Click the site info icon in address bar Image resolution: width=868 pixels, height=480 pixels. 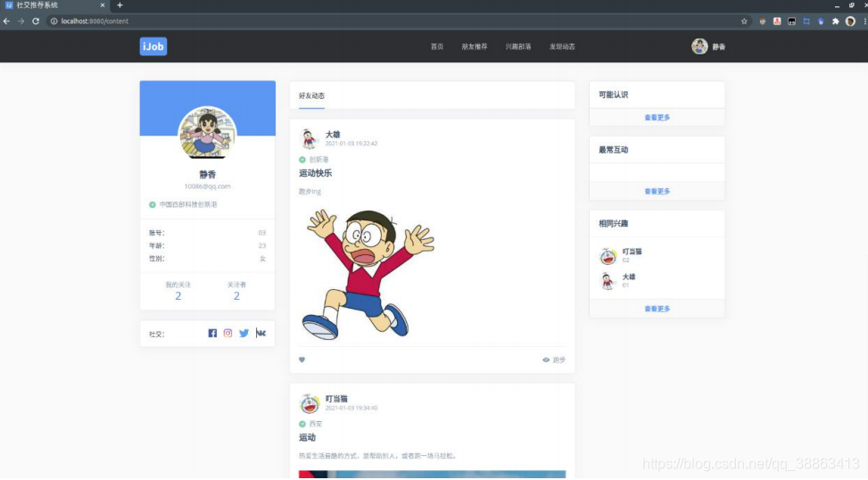[54, 21]
